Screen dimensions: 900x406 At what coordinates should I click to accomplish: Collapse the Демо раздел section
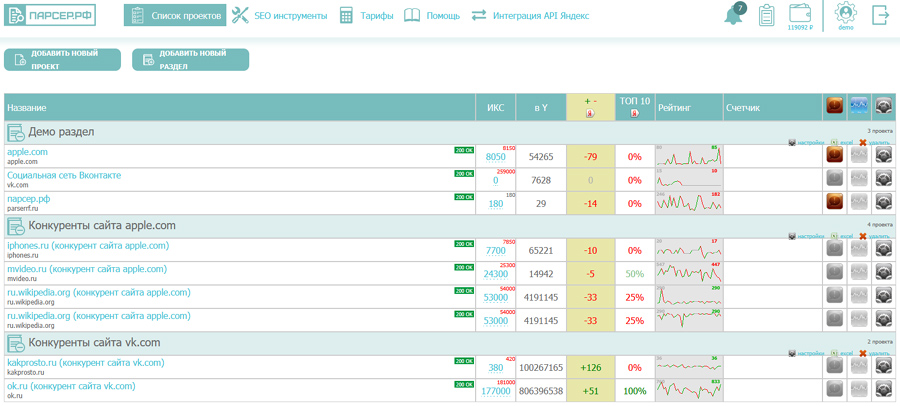(15, 133)
